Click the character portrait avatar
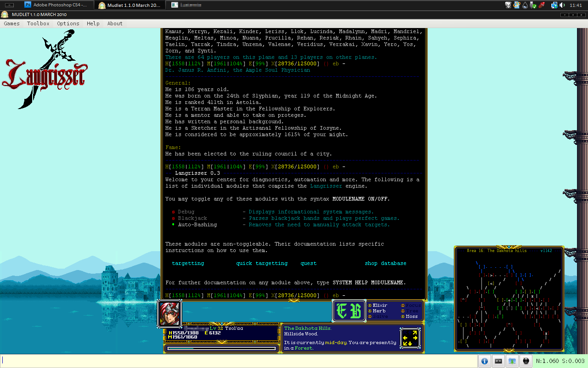 (170, 314)
